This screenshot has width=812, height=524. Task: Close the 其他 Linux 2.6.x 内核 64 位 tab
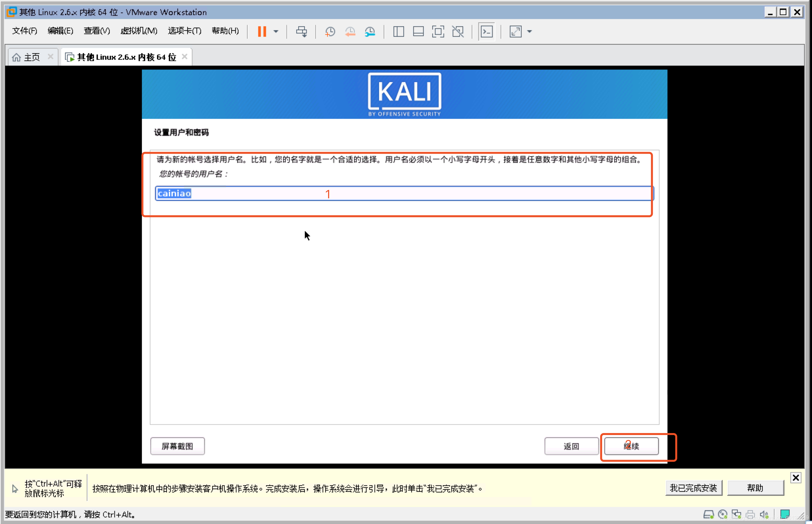[x=185, y=56]
